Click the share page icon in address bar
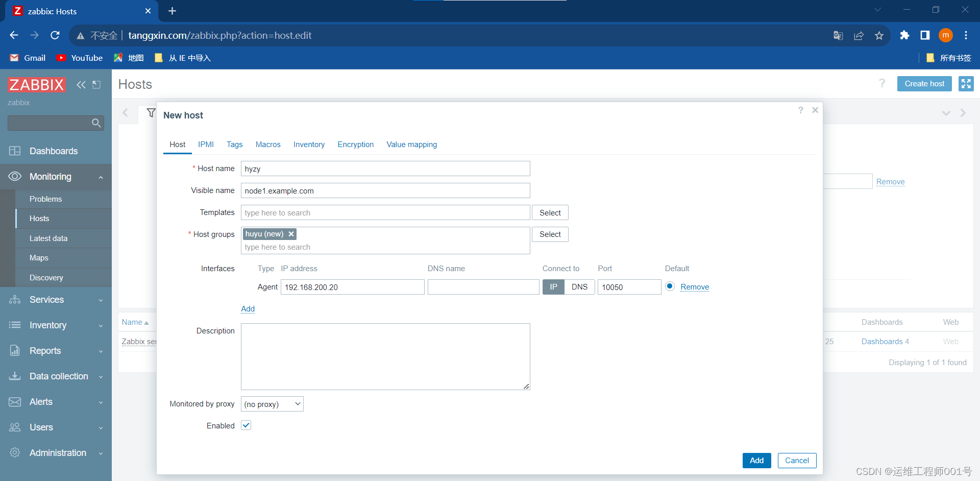The height and width of the screenshot is (481, 980). 859,35
